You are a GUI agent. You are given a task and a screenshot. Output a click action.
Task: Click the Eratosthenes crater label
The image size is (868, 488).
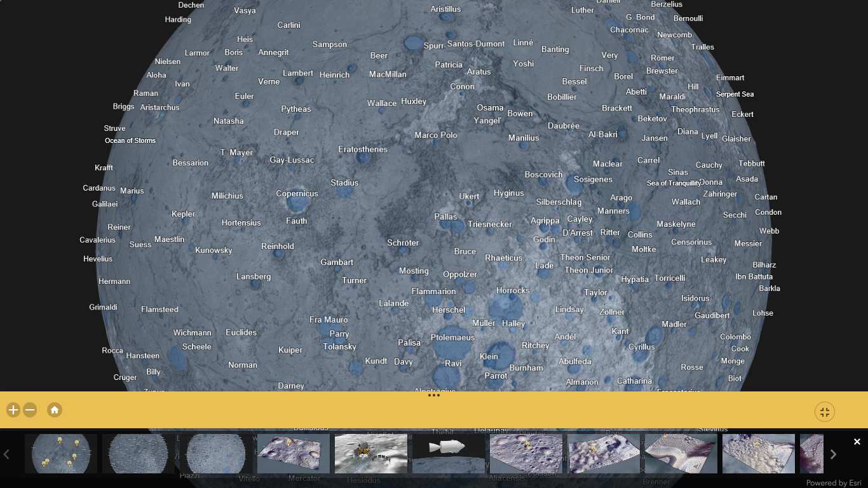tap(363, 149)
